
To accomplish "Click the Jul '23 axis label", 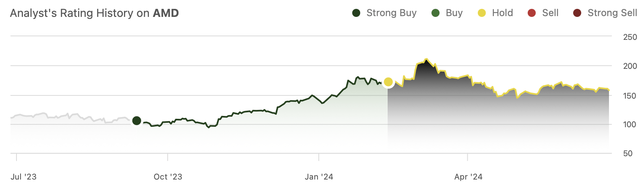I will [23, 177].
